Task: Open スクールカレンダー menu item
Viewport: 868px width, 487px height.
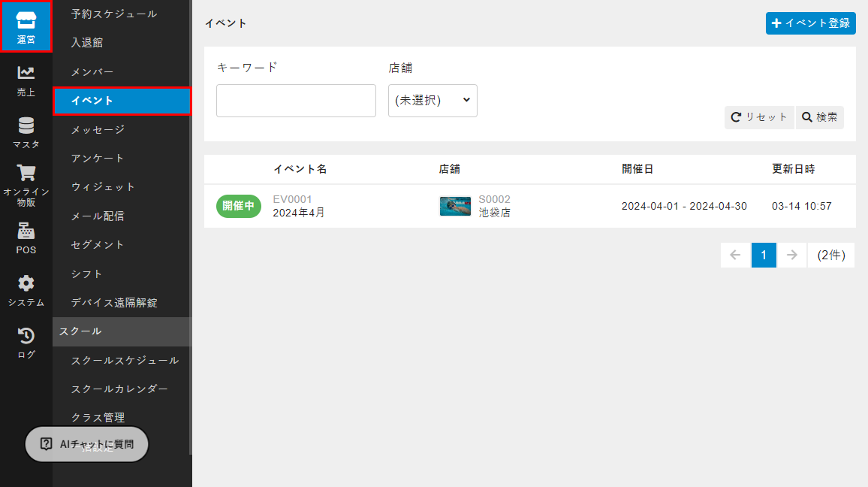Action: tap(119, 389)
